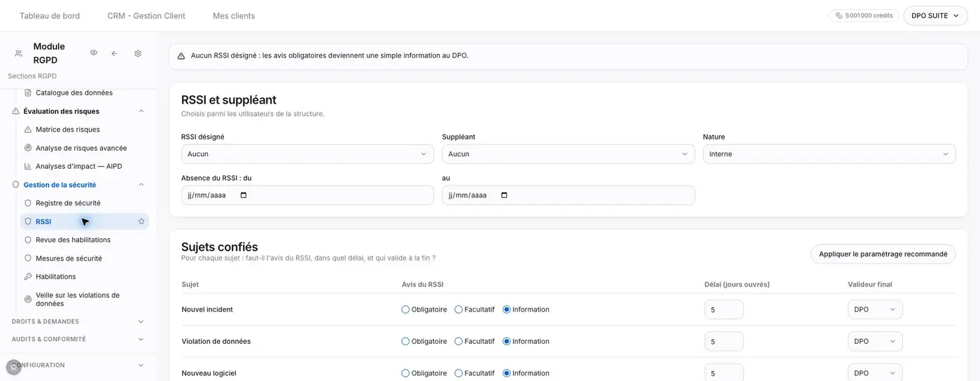Screen dimensions: 980x381
Task: Open the DPO SUITE account dropdown
Action: (x=935, y=15)
